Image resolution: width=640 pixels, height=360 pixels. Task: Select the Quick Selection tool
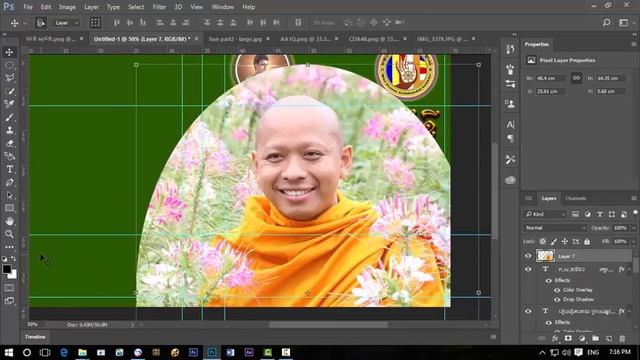(9, 91)
